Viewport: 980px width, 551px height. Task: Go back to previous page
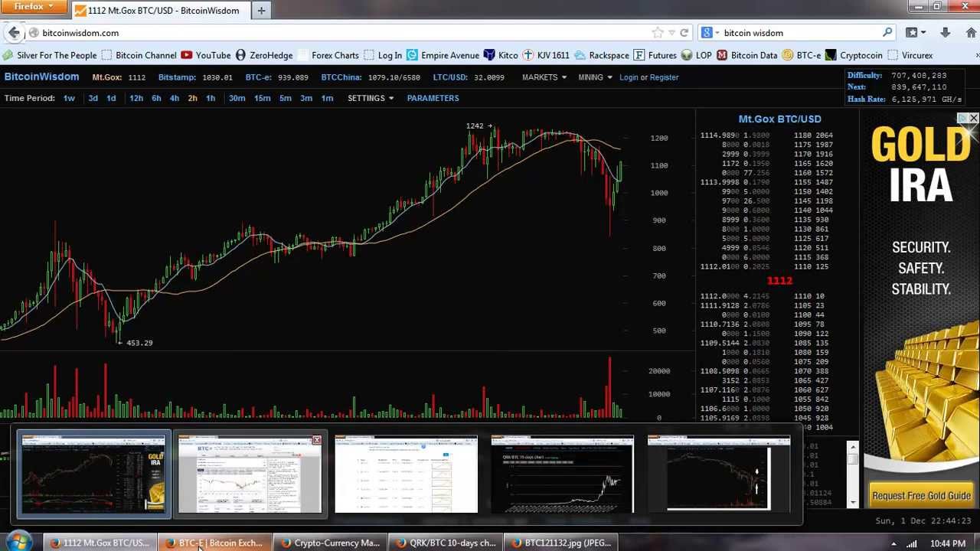coord(14,33)
